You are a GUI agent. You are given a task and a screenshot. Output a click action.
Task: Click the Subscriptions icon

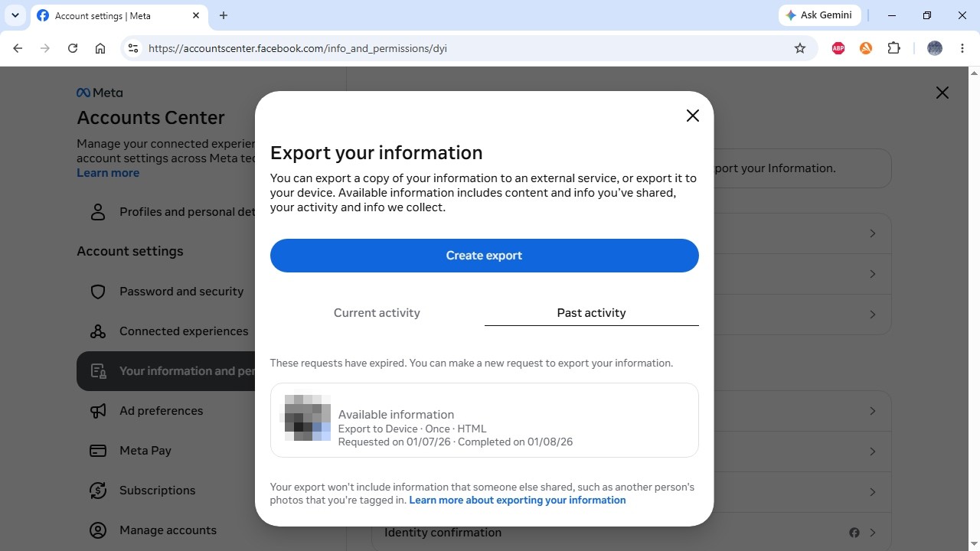pyautogui.click(x=98, y=491)
